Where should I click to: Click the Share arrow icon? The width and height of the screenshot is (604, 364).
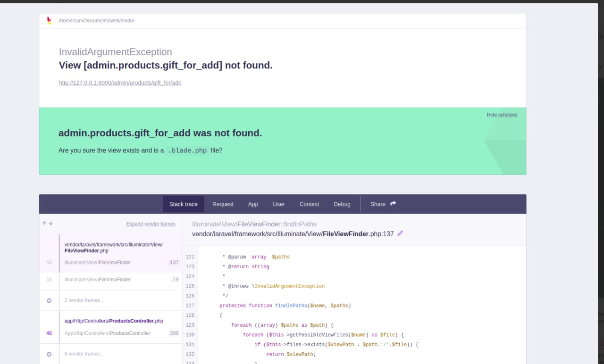click(393, 204)
